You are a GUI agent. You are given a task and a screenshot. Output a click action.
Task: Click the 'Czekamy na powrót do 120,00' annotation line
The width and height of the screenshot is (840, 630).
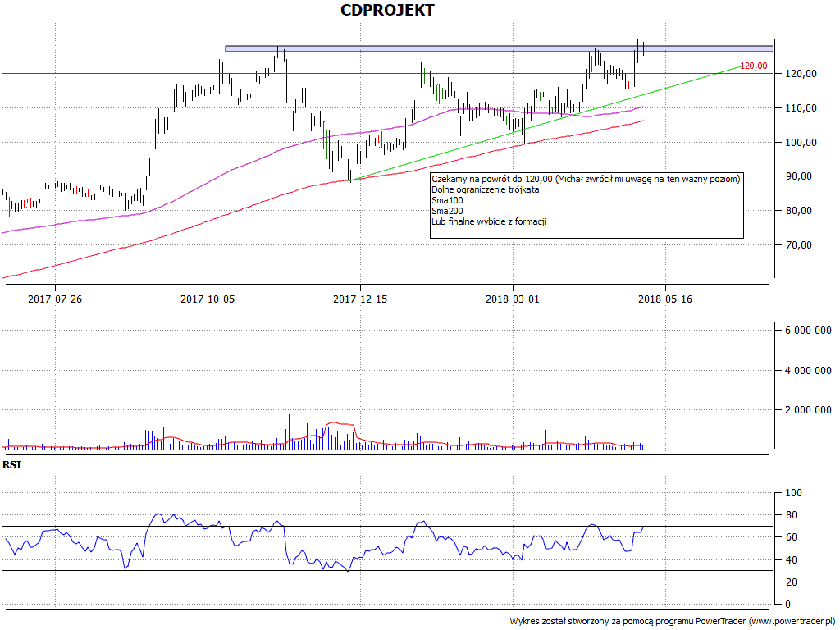586,179
